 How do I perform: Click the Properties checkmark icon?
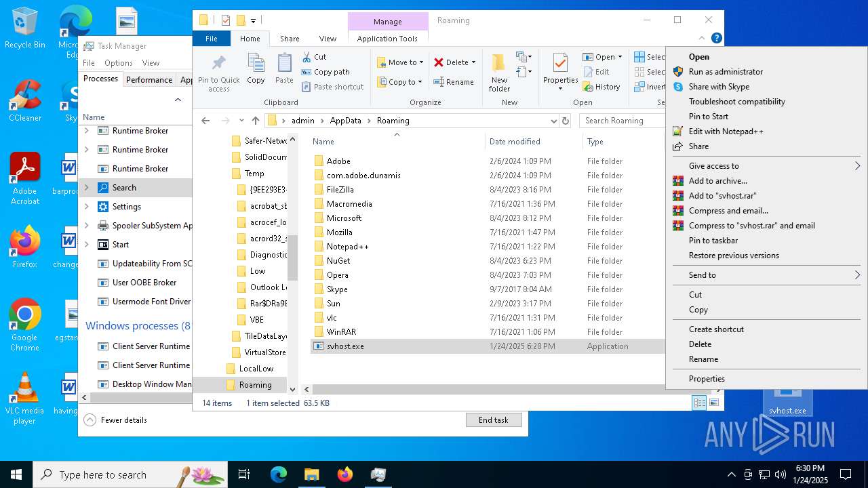click(x=560, y=64)
